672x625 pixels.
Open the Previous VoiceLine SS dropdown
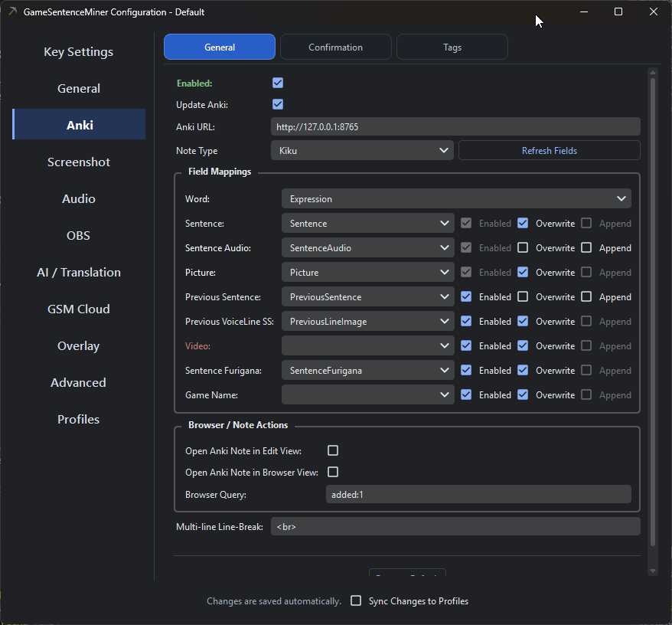[x=367, y=321]
